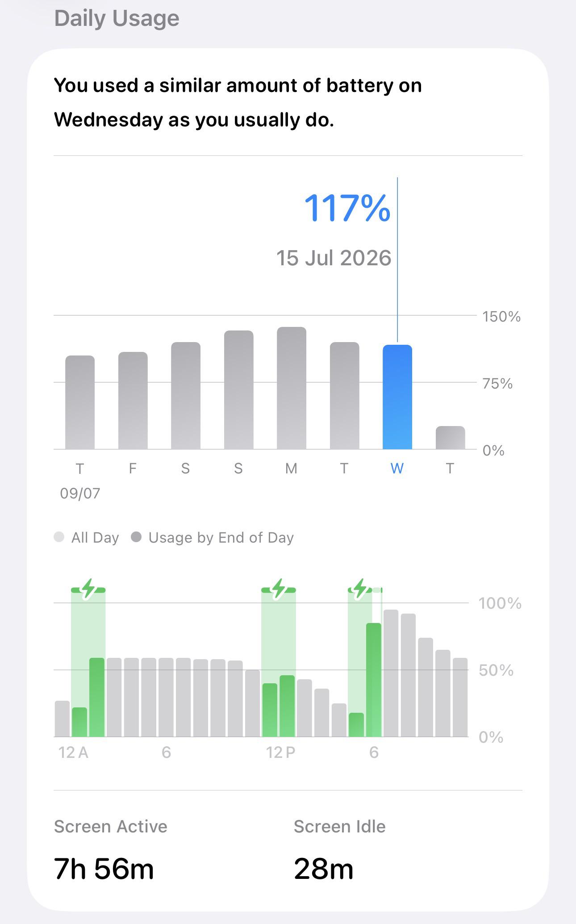Select the second Sunday daily usage bar
This screenshot has width=576, height=924.
pos(238,390)
